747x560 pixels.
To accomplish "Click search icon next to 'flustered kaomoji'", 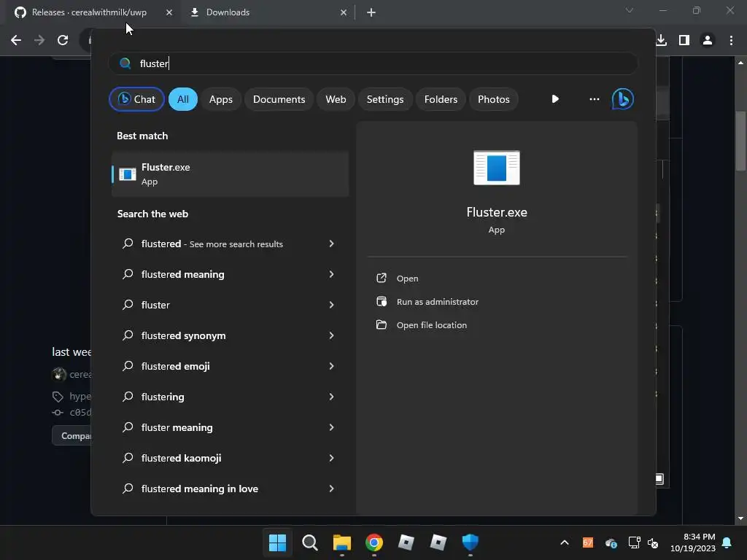I will (x=128, y=458).
